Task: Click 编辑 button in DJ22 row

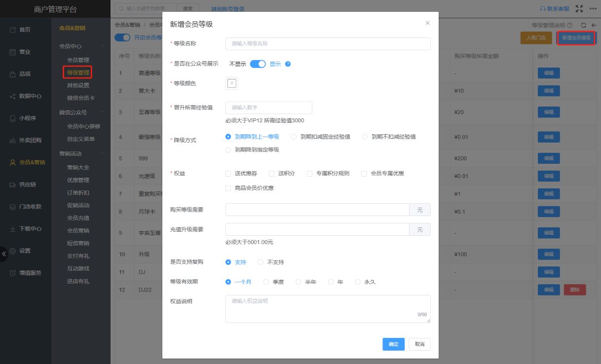Action: coord(549,290)
